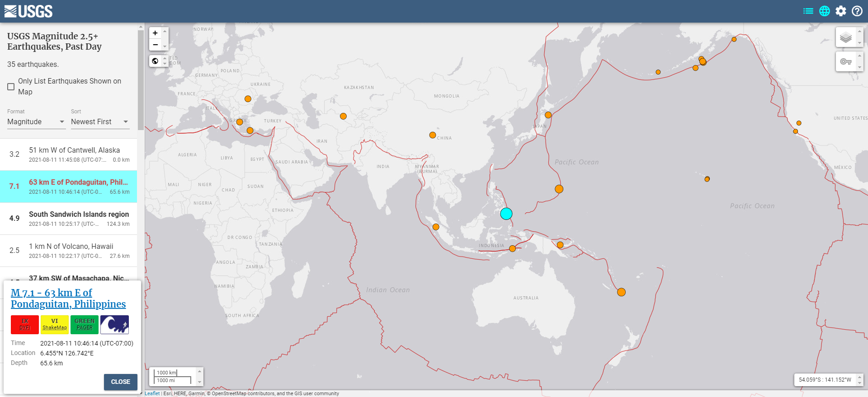The image size is (868, 397).
Task: Open the Leaflet attribution link
Action: [x=152, y=393]
